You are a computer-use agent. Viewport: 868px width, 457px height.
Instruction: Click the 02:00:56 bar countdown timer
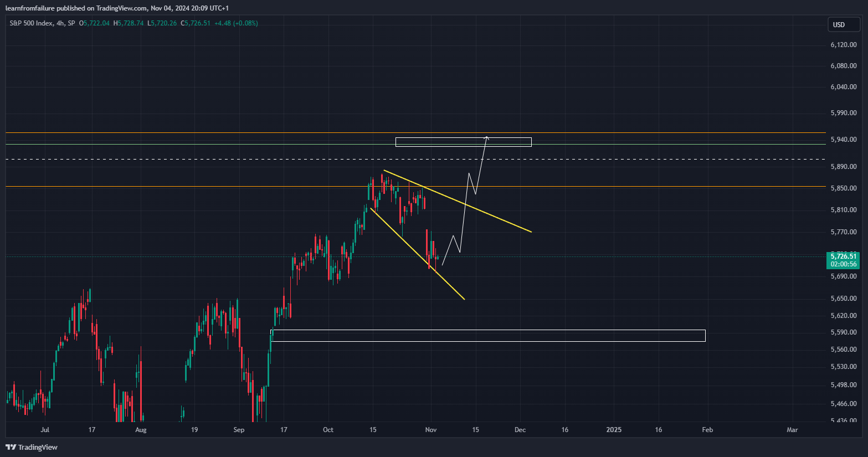tap(844, 264)
